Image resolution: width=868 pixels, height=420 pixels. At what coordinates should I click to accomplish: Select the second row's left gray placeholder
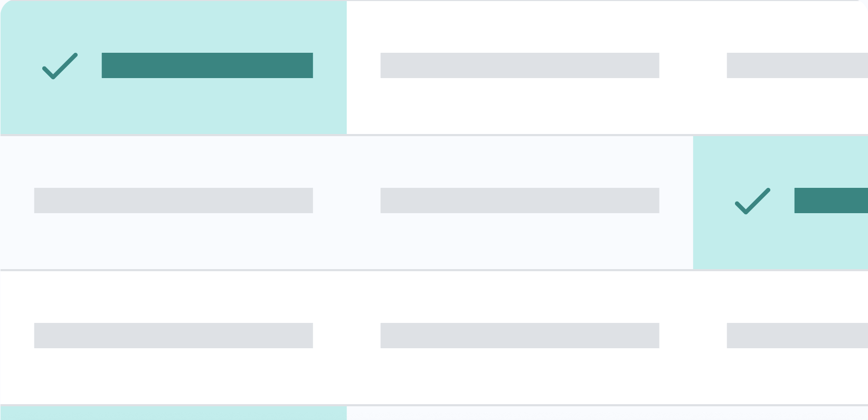tap(173, 201)
